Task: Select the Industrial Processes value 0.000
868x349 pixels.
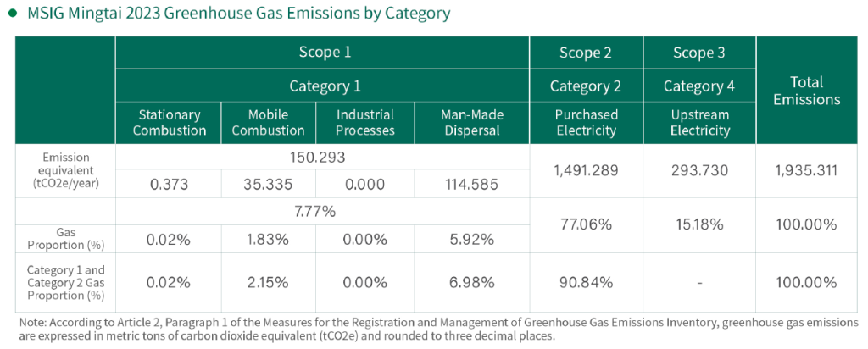Action: click(x=364, y=184)
